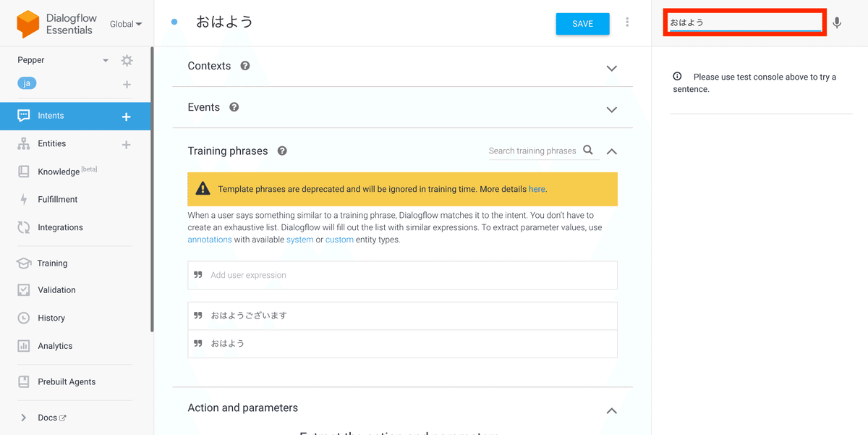This screenshot has height=435, width=868.
Task: Click the add language plus icon
Action: point(127,85)
